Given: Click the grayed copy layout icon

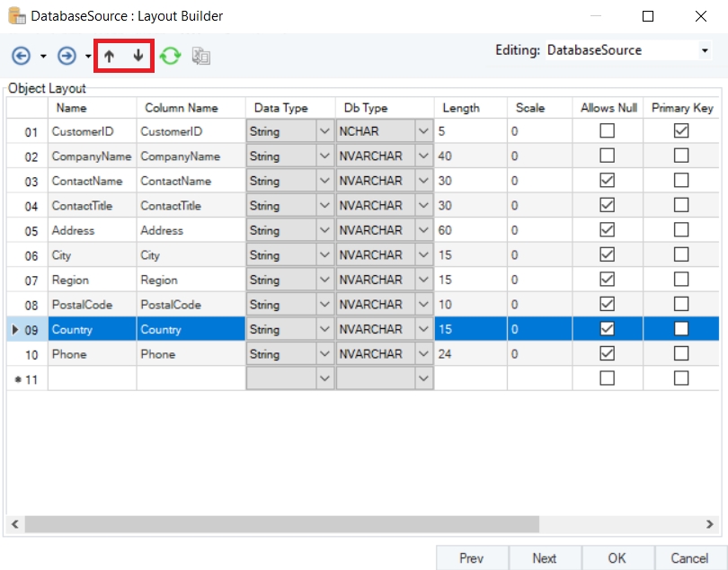Looking at the screenshot, I should pyautogui.click(x=201, y=56).
